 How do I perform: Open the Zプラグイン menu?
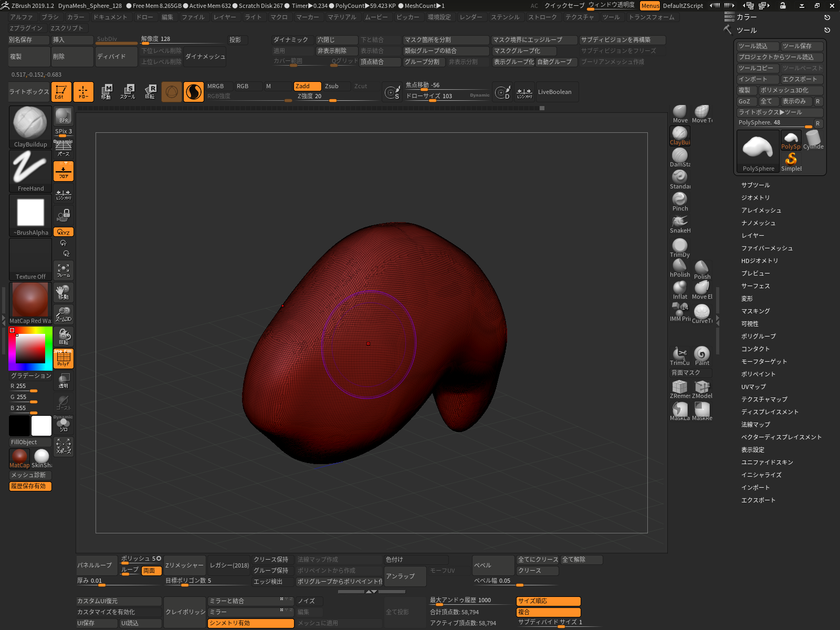(26, 28)
